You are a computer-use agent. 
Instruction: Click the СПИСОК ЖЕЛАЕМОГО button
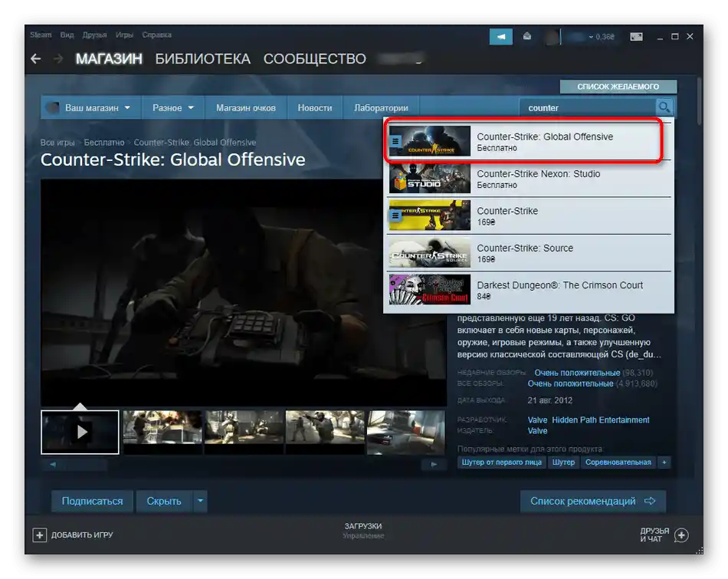tap(618, 87)
